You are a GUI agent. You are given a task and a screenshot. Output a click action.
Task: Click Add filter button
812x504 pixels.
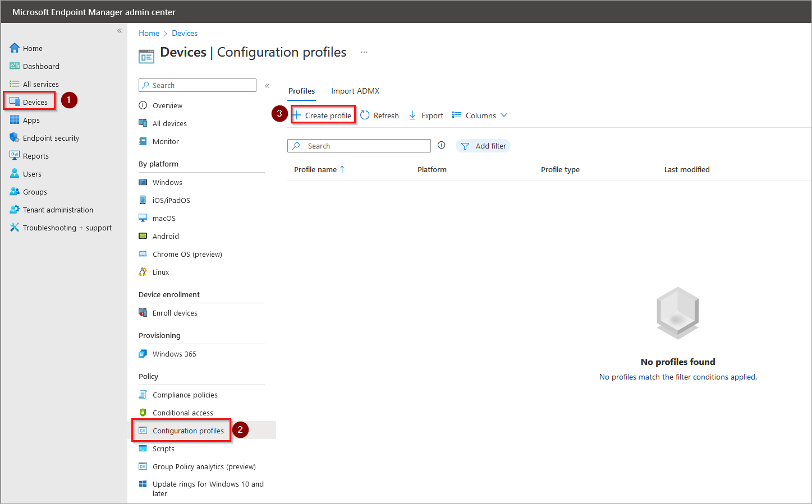[x=483, y=146]
